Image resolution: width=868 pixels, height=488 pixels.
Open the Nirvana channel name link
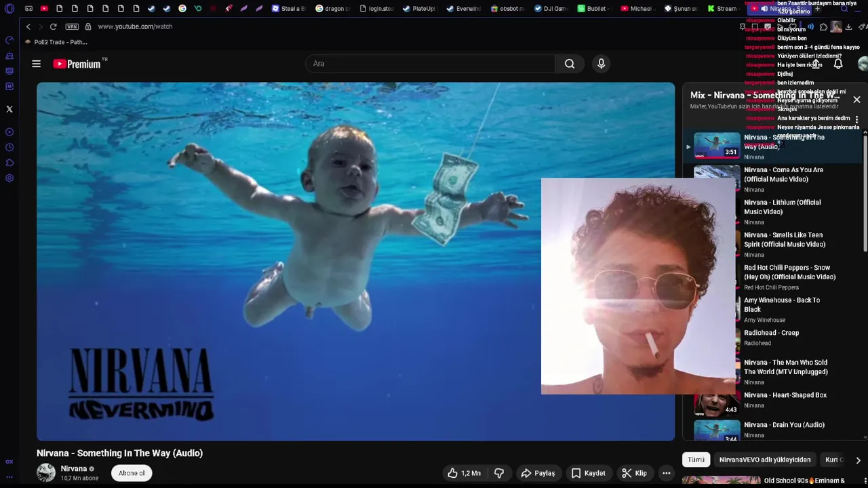pyautogui.click(x=74, y=468)
